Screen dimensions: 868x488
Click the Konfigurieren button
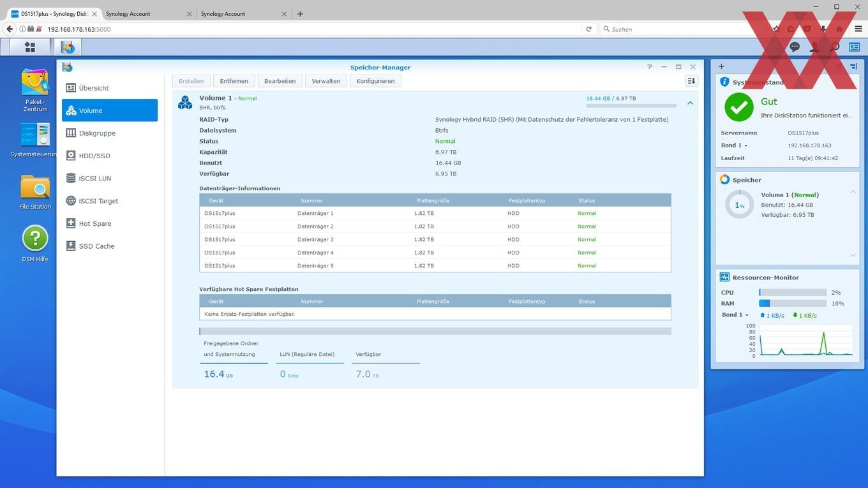[375, 81]
